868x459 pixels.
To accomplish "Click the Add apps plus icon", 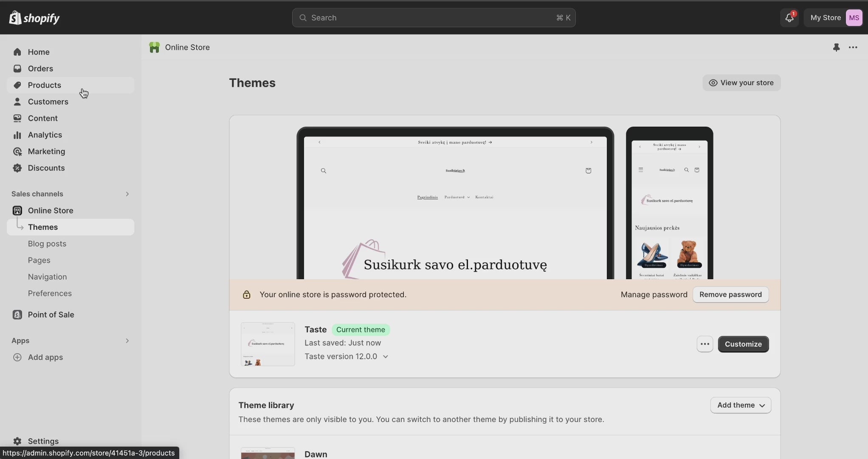I will 17,357.
